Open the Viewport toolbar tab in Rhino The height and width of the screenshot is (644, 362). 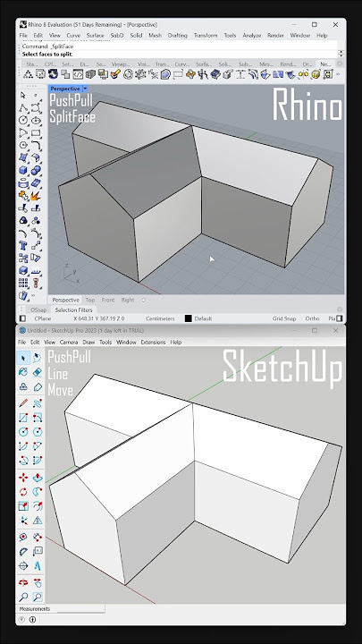pos(121,64)
